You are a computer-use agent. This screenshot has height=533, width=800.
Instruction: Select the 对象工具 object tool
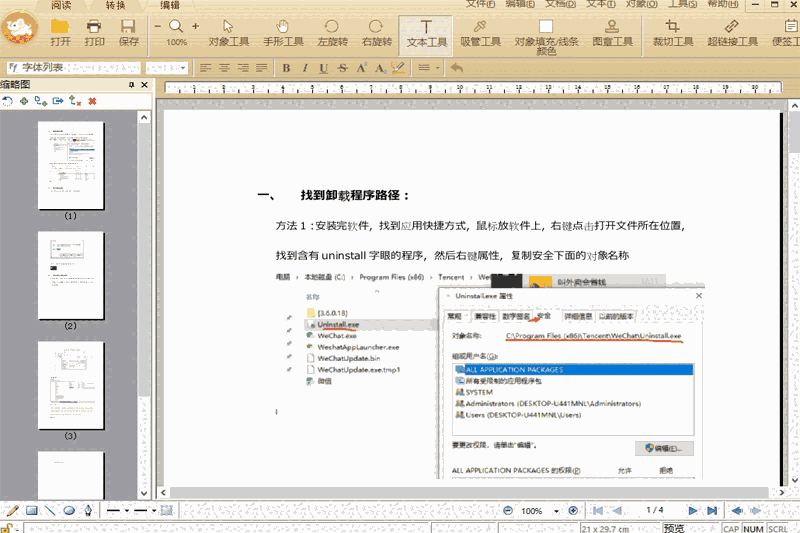(x=228, y=32)
